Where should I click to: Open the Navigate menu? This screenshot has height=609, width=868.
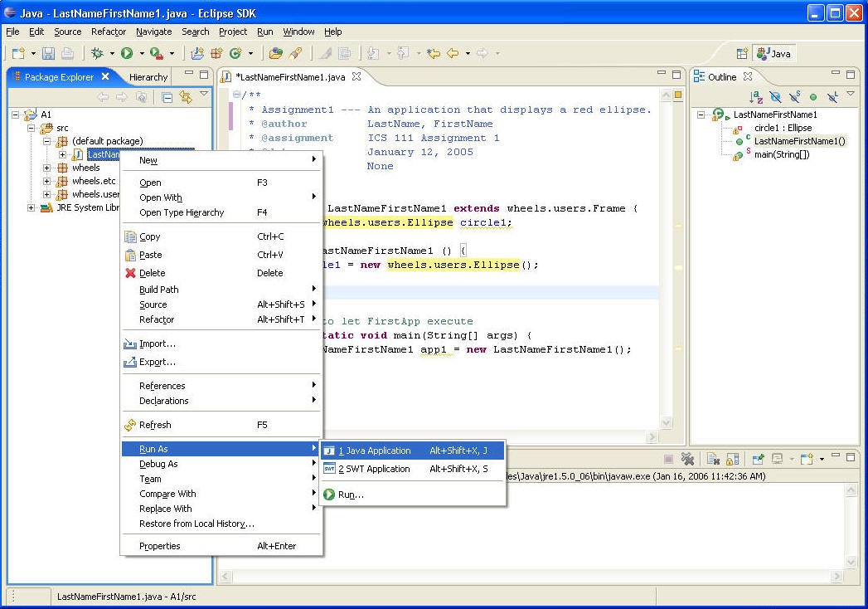[x=154, y=32]
